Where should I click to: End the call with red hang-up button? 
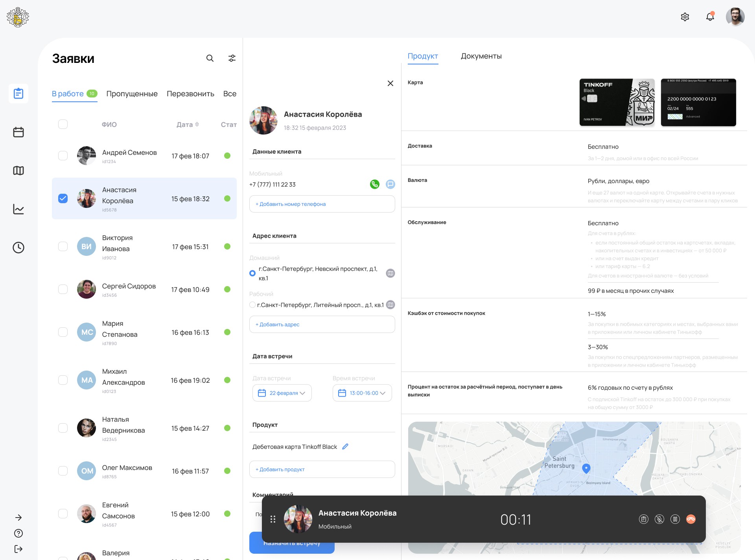(691, 519)
